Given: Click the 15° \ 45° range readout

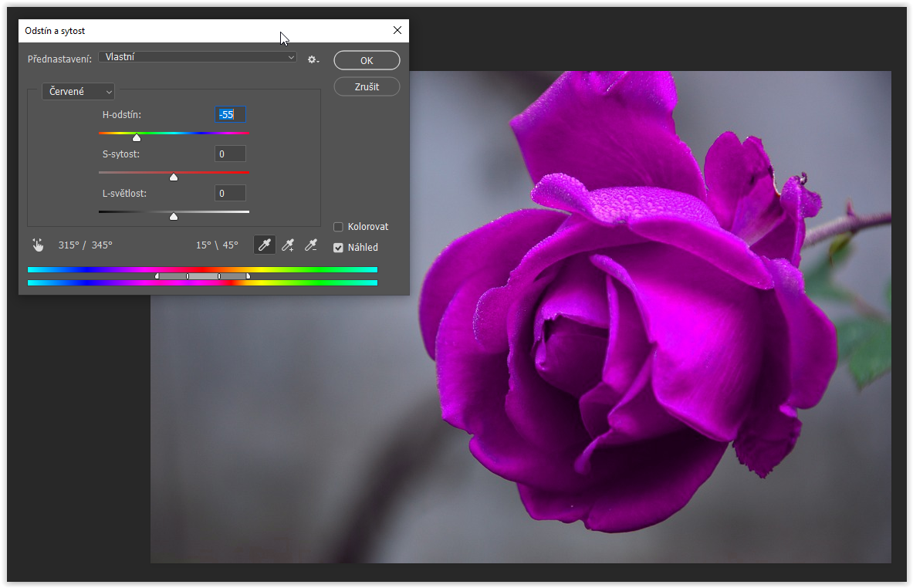Looking at the screenshot, I should pyautogui.click(x=217, y=245).
